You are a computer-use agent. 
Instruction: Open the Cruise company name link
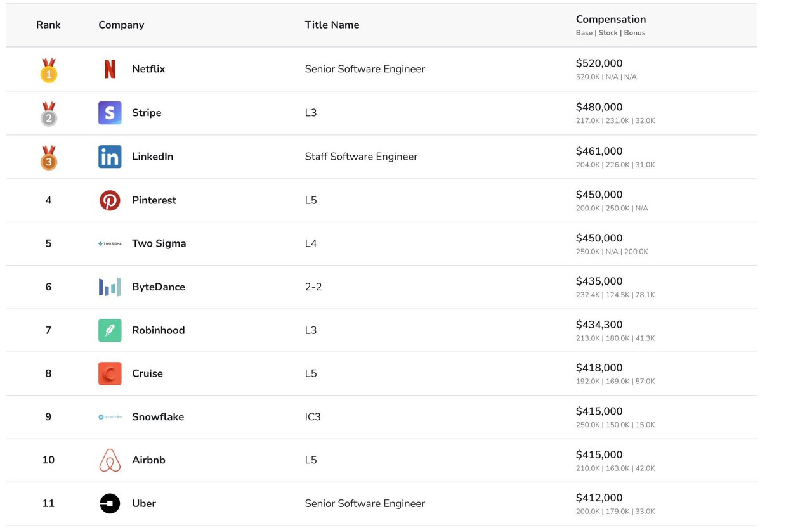coord(147,373)
